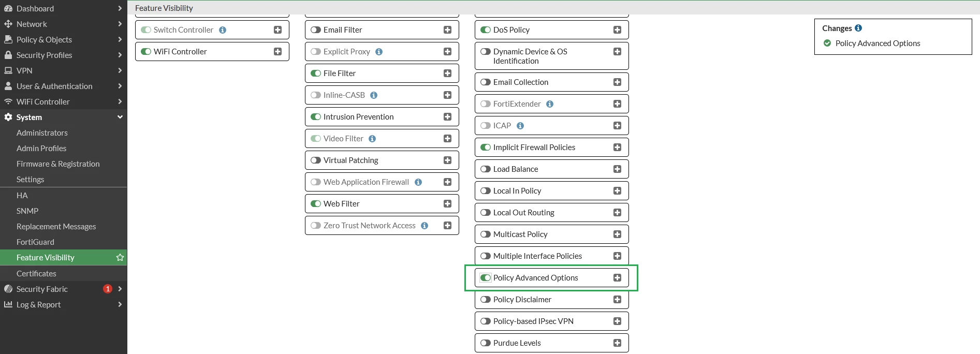The width and height of the screenshot is (980, 354).
Task: Turn off Policy Advanced Options toggle
Action: point(486,278)
